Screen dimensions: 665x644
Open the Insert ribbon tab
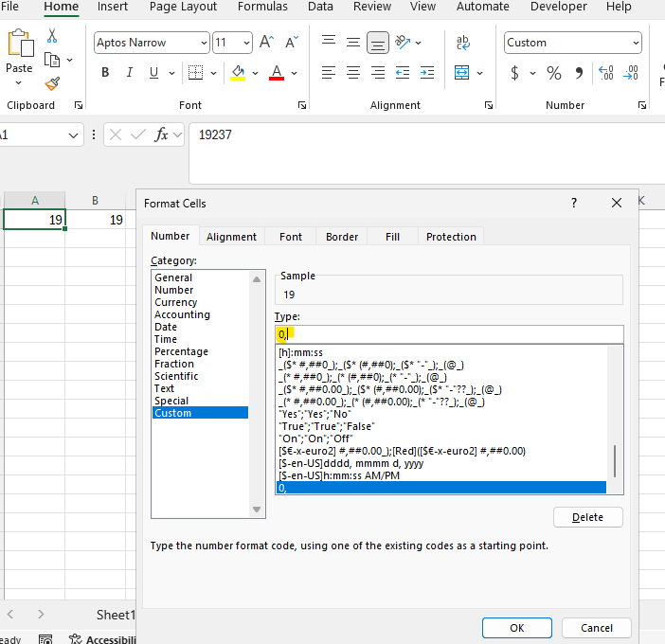(x=113, y=7)
